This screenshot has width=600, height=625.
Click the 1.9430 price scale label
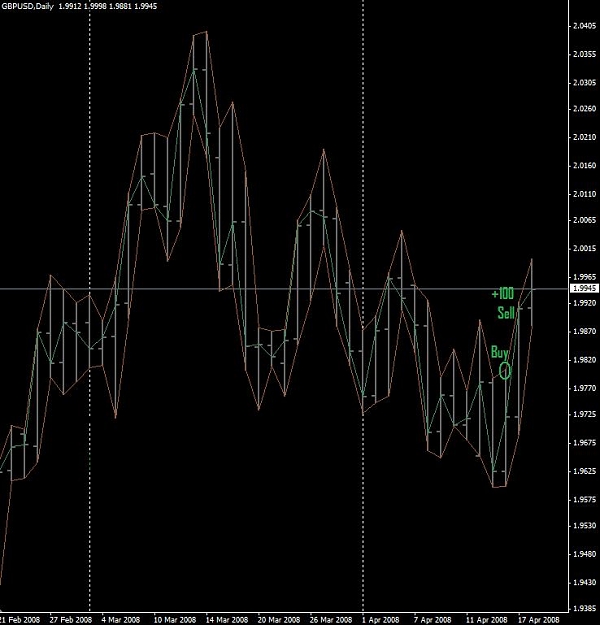(x=584, y=583)
